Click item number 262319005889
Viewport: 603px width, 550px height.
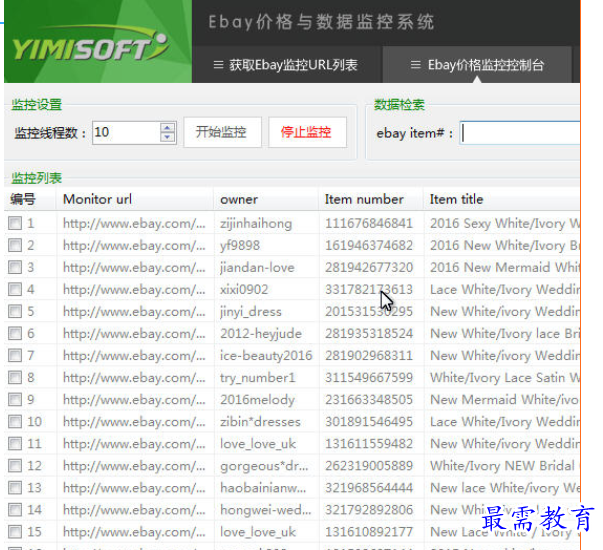[x=369, y=466]
